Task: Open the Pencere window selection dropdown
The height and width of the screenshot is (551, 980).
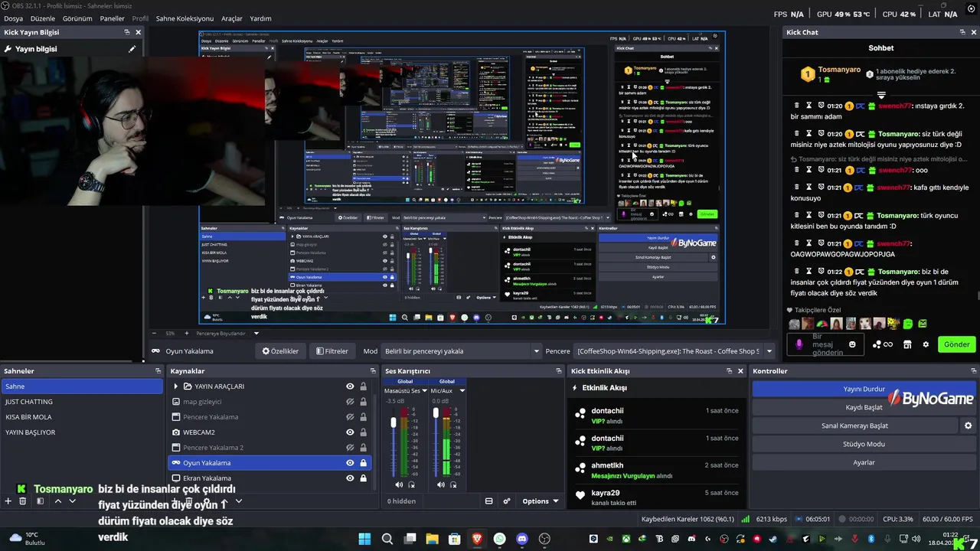Action: tap(675, 351)
